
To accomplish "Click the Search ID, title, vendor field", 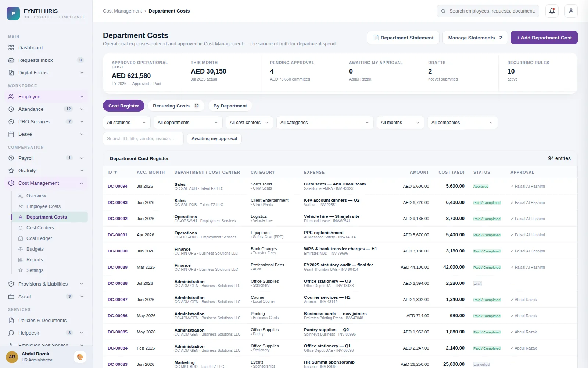I will [x=143, y=139].
